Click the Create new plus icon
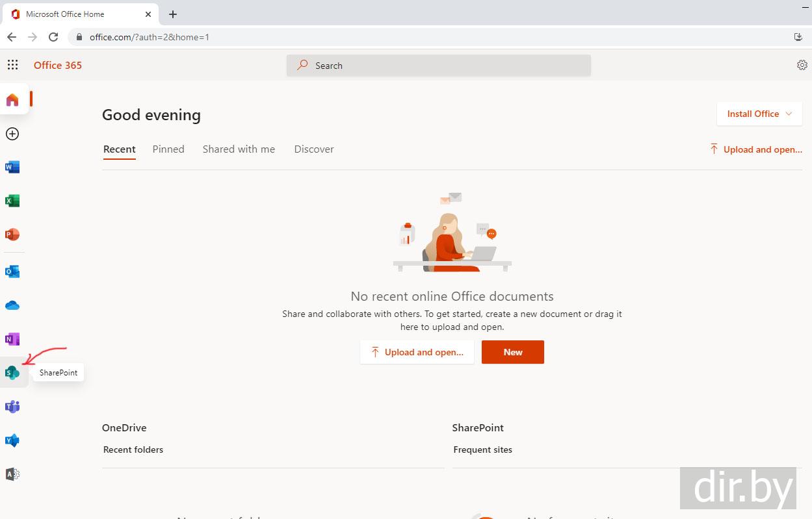The image size is (812, 519). point(12,134)
